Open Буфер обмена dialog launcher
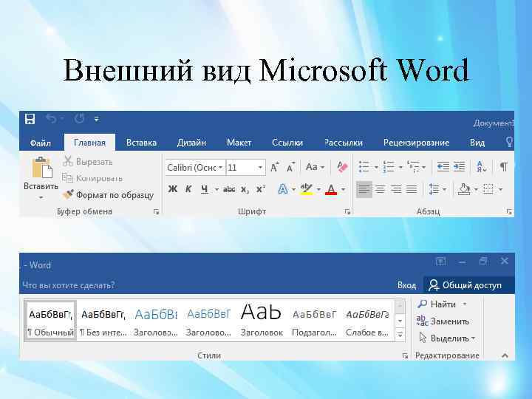Image resolution: width=532 pixels, height=399 pixels. coord(156,212)
